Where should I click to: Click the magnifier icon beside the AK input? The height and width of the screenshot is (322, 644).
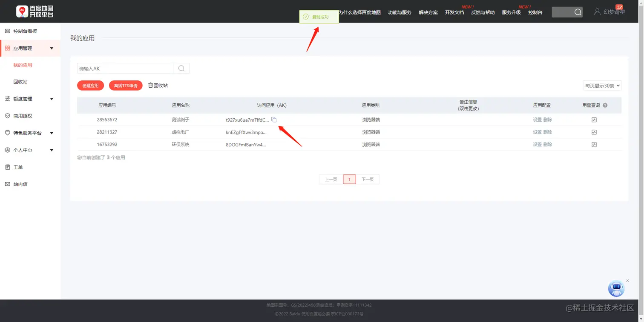(x=181, y=68)
